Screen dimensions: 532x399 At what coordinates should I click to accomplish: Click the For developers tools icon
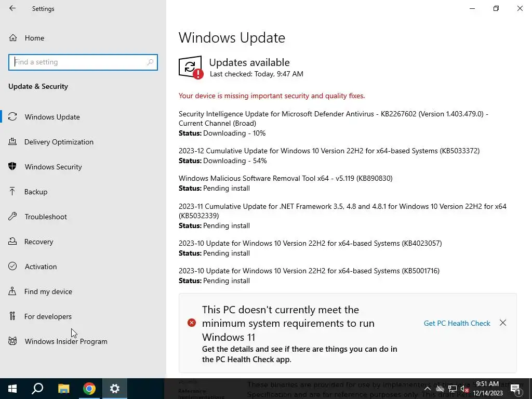pyautogui.click(x=12, y=316)
